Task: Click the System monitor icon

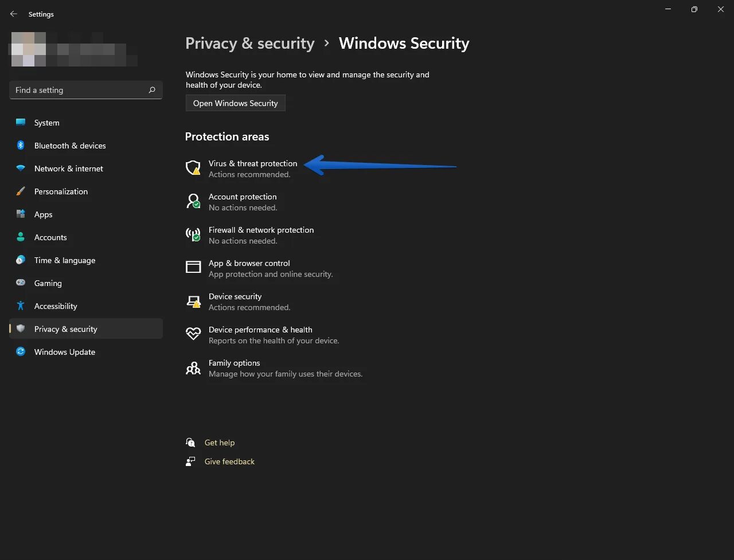Action: pyautogui.click(x=21, y=123)
